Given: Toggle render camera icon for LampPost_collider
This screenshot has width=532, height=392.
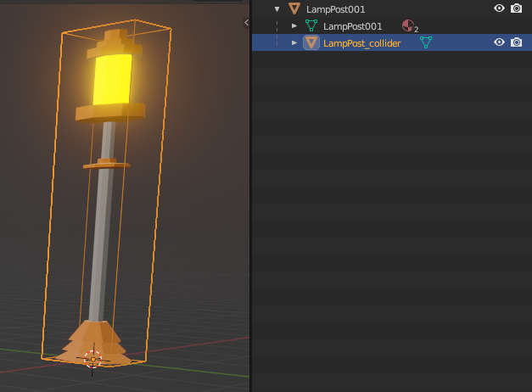Looking at the screenshot, I should coord(516,42).
